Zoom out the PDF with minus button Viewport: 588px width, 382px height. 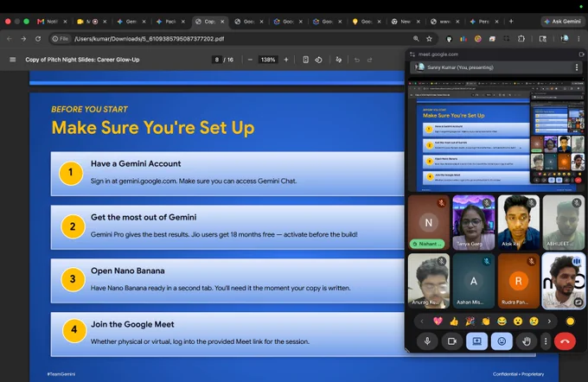point(250,60)
